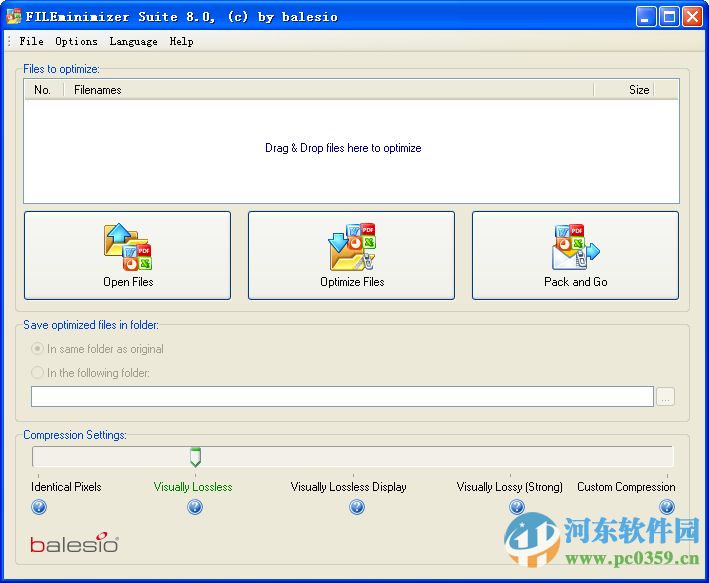Maximize the FILEminimizer window
Screen dimensions: 709x583
pyautogui.click(x=669, y=17)
